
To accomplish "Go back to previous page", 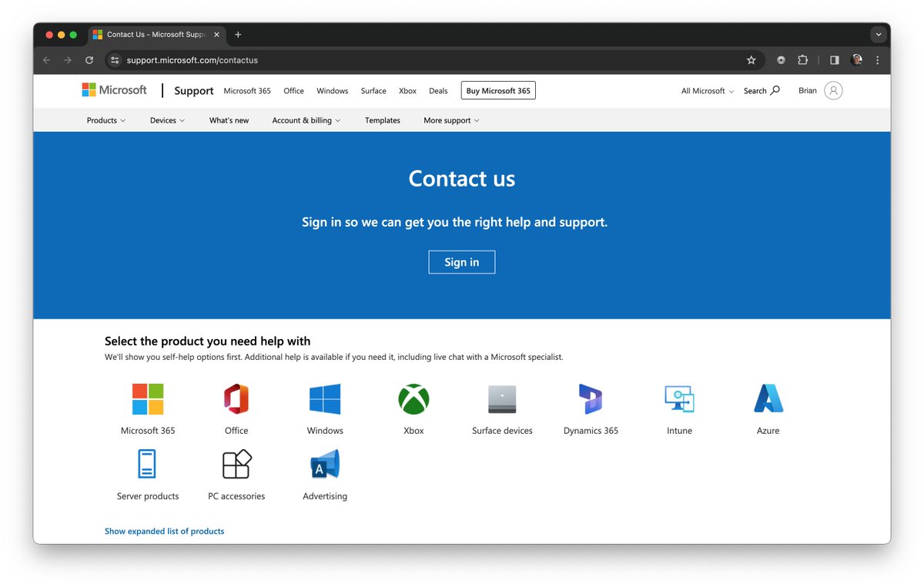I will click(x=46, y=60).
